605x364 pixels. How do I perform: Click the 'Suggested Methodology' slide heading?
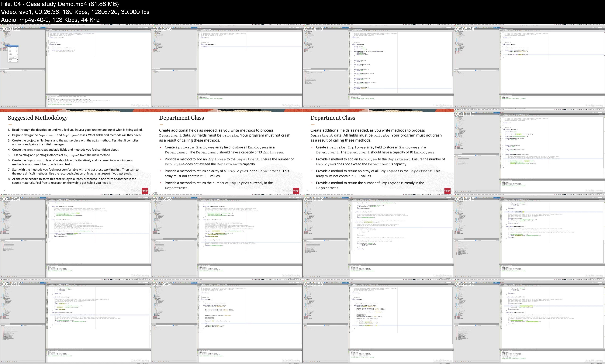[x=38, y=118]
